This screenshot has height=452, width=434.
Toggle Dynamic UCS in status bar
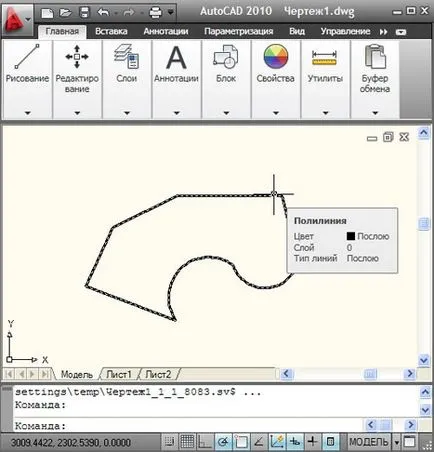(x=277, y=442)
